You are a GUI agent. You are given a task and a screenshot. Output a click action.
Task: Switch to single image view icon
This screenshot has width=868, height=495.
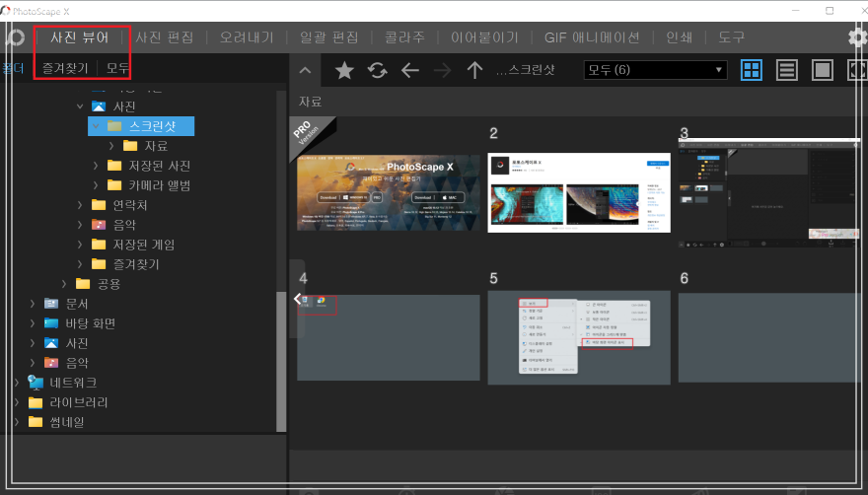pyautogui.click(x=822, y=70)
